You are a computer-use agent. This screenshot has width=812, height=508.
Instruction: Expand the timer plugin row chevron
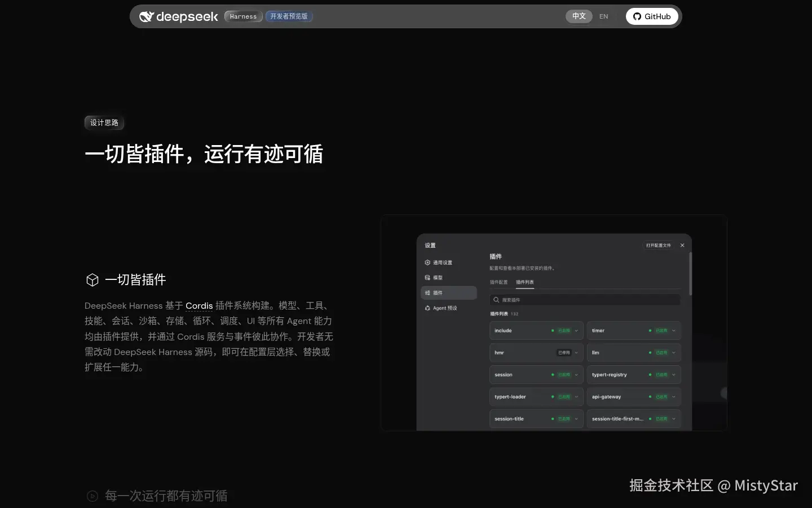pos(674,331)
